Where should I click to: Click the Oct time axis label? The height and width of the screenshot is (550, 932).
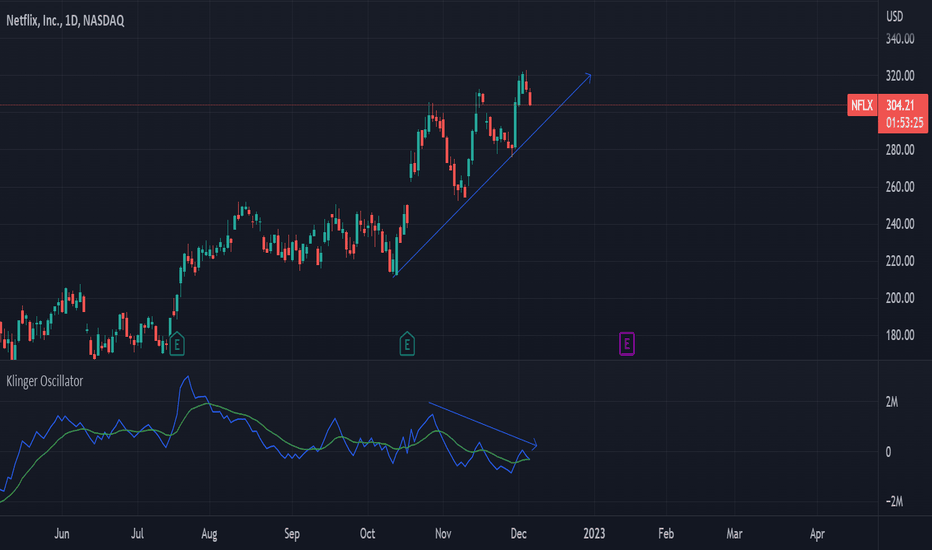367,534
